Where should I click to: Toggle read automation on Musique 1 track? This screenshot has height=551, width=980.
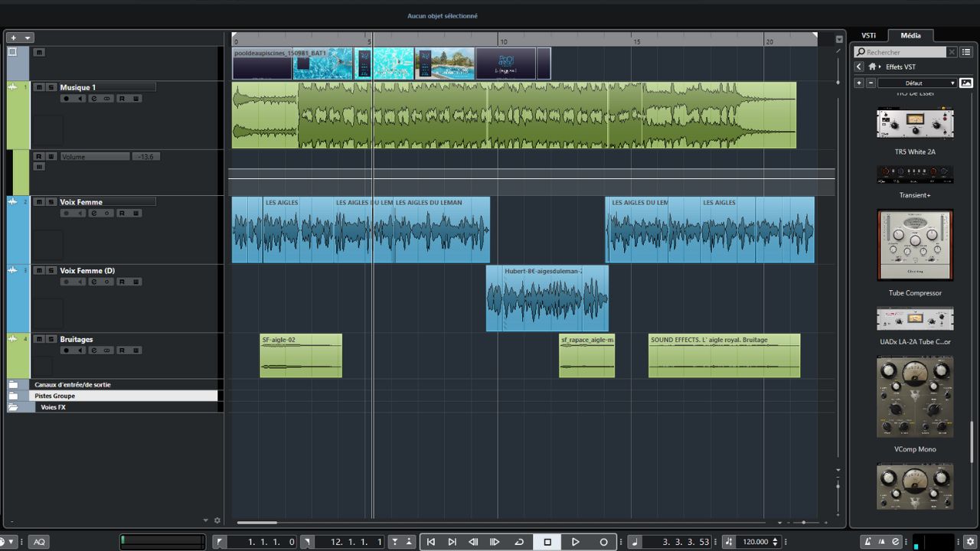click(122, 99)
